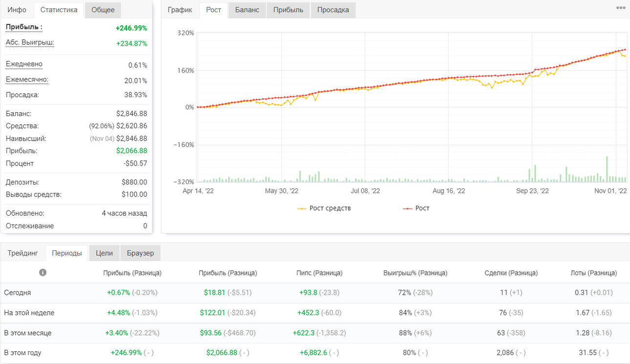Select the Статистика tab
Image resolution: width=630 pixels, height=364 pixels.
coord(59,10)
